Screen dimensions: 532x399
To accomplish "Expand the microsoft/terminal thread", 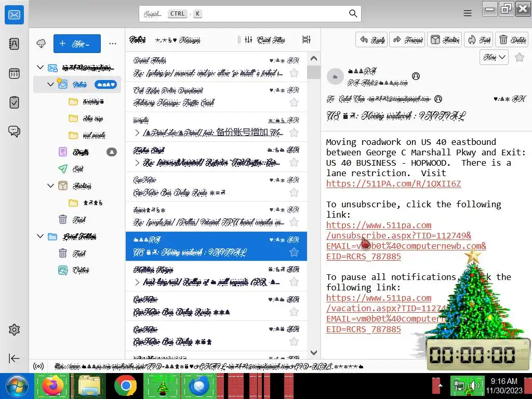I will click(x=137, y=163).
